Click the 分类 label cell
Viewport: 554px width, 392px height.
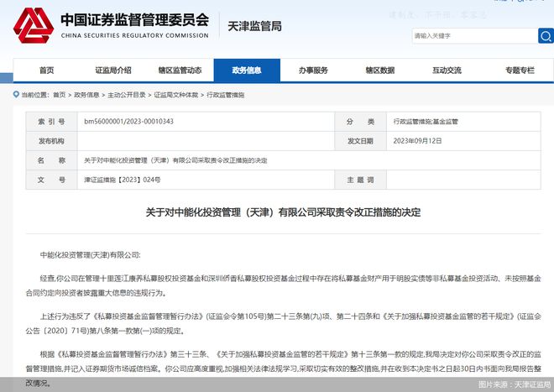click(x=360, y=122)
